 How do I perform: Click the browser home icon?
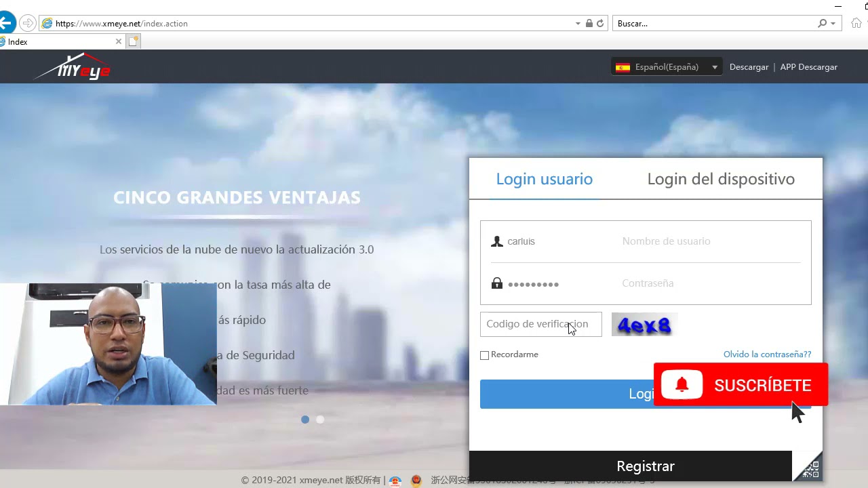tap(856, 23)
